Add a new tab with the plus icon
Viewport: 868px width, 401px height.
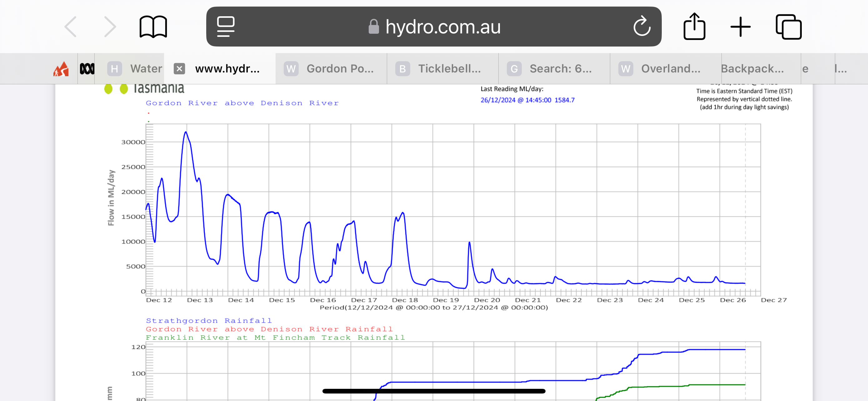click(740, 27)
